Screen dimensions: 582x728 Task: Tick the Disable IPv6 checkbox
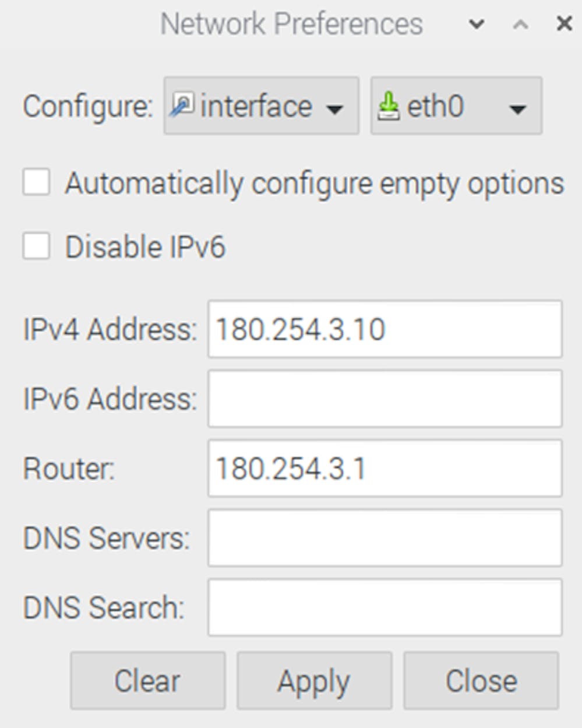pyautogui.click(x=36, y=246)
